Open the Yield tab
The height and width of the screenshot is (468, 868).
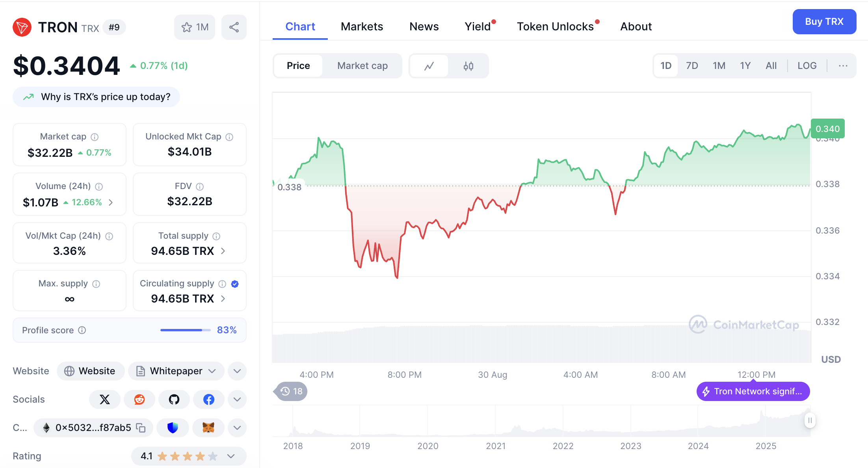coord(478,26)
